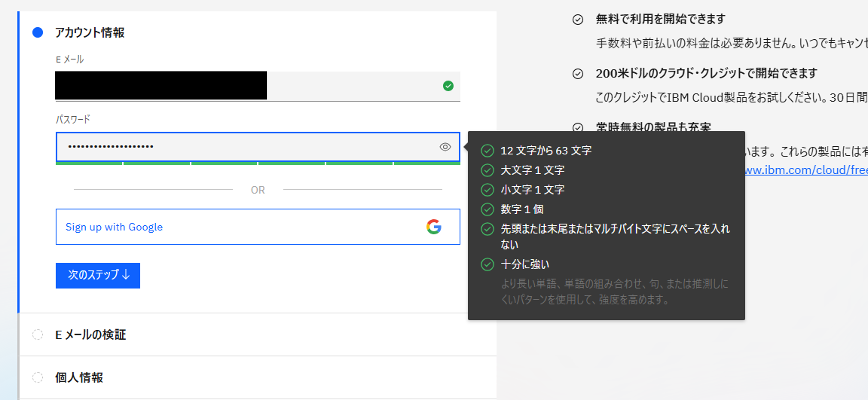This screenshot has height=400, width=868.
Task: Click the Google logo icon
Action: coord(434,227)
